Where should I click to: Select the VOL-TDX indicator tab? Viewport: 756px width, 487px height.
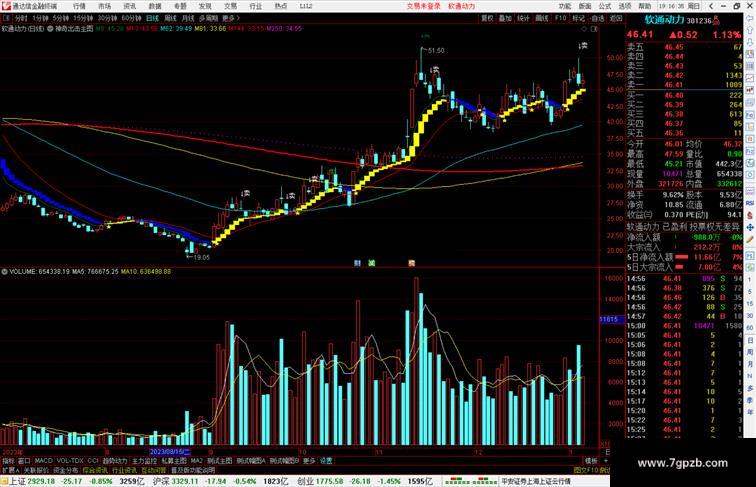point(70,461)
